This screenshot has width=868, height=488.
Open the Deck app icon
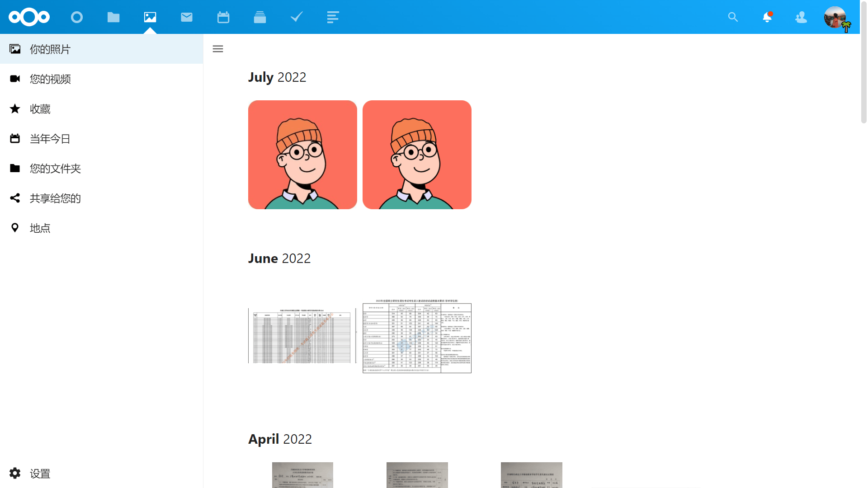coord(260,17)
